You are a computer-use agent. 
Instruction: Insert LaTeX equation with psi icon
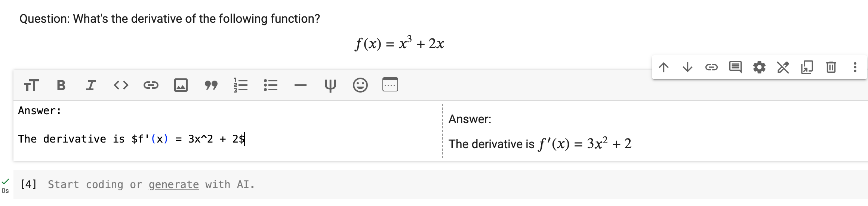click(330, 85)
